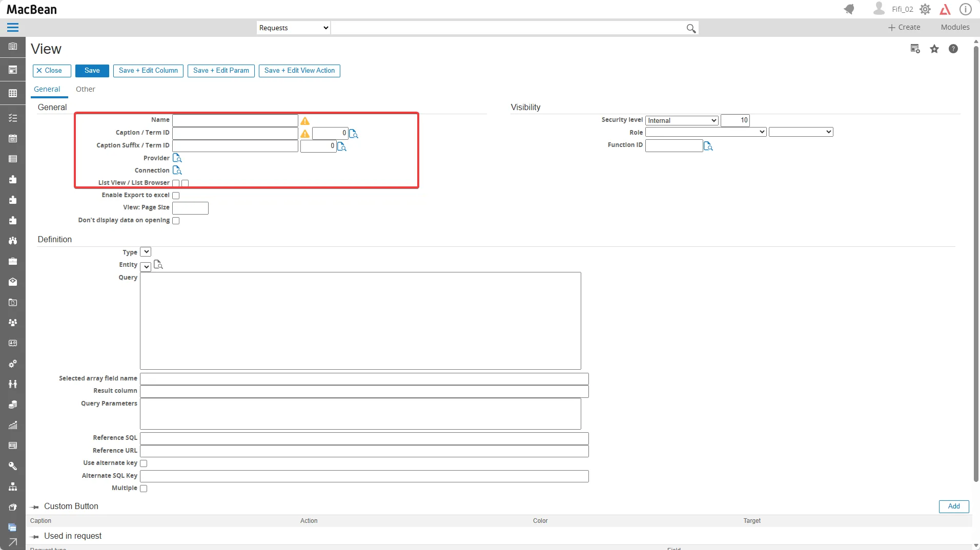Viewport: 980px width, 550px height.
Task: Open the hamburger navigation menu
Action: [x=13, y=28]
